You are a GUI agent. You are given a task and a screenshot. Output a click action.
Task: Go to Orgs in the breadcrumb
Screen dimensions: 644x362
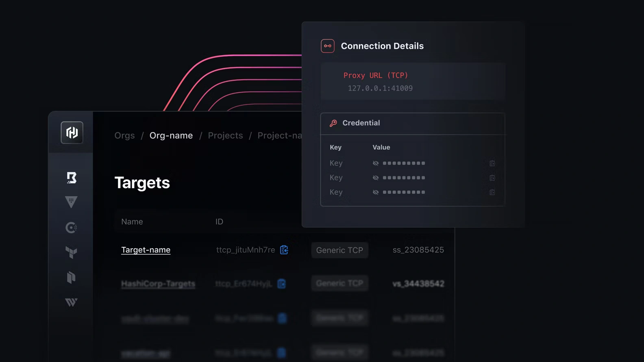124,136
